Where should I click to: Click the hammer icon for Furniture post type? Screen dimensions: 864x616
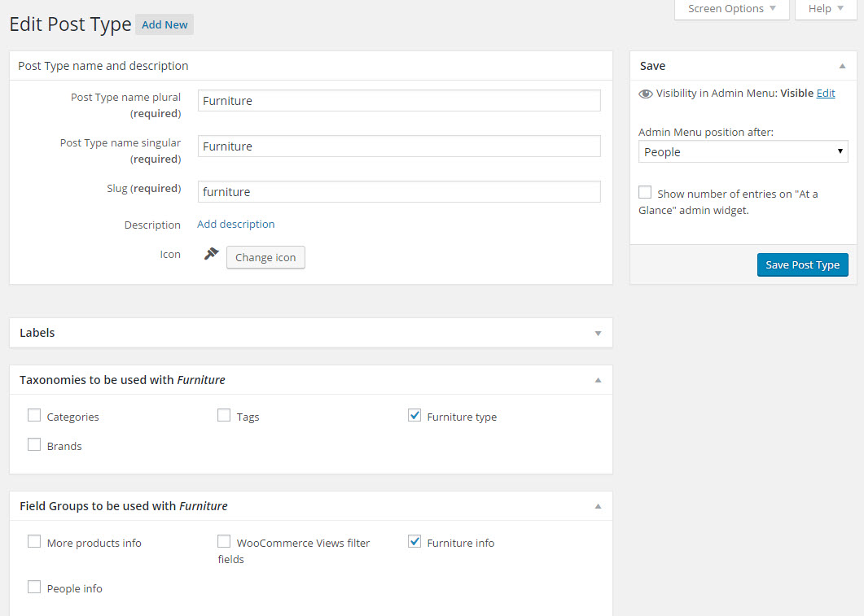(x=212, y=254)
